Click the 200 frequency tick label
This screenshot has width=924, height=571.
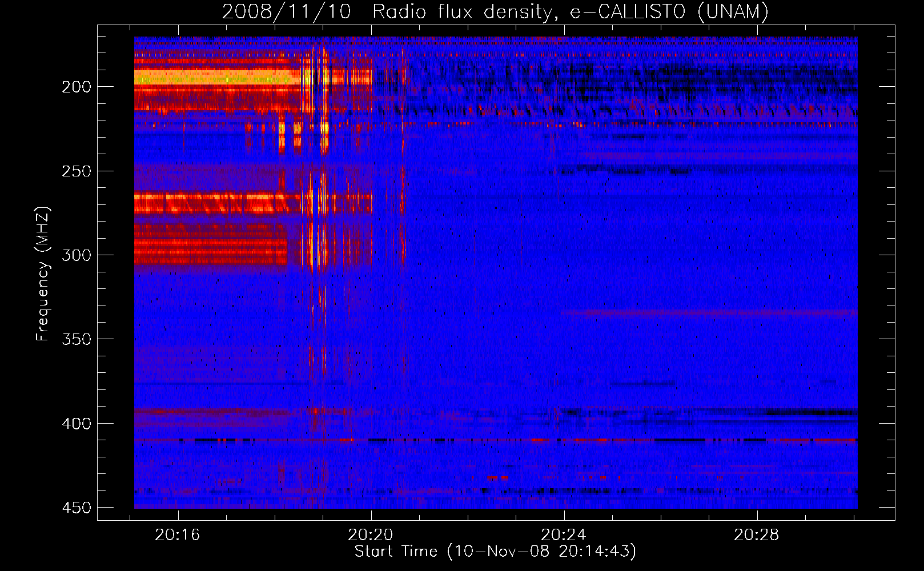pyautogui.click(x=76, y=87)
